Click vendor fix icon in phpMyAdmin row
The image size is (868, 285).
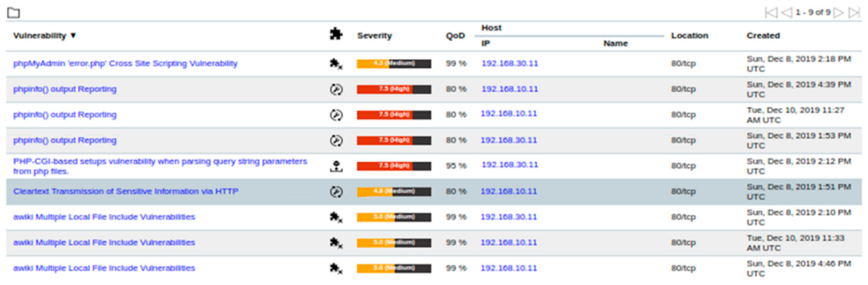click(336, 64)
